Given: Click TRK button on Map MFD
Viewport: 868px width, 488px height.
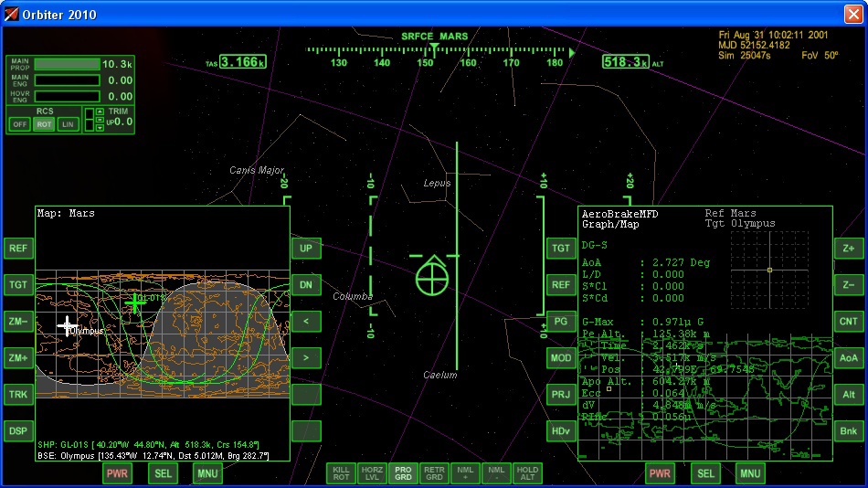Looking at the screenshot, I should (x=18, y=394).
